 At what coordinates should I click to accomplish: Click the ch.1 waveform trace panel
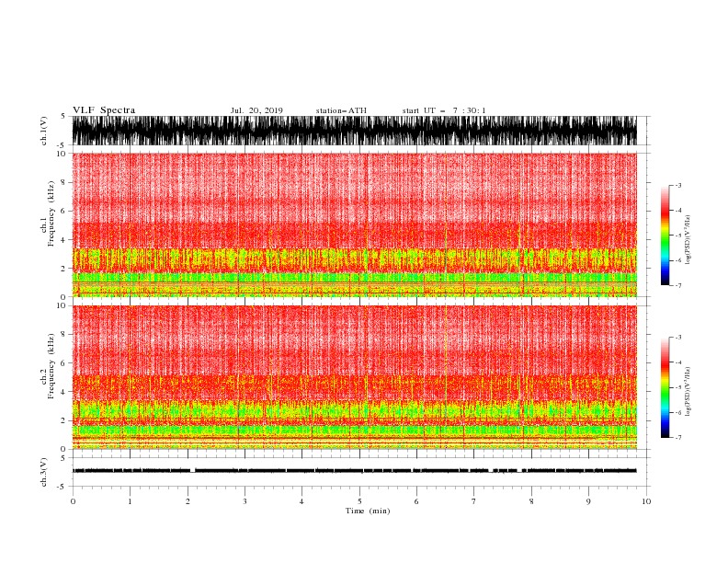354,131
